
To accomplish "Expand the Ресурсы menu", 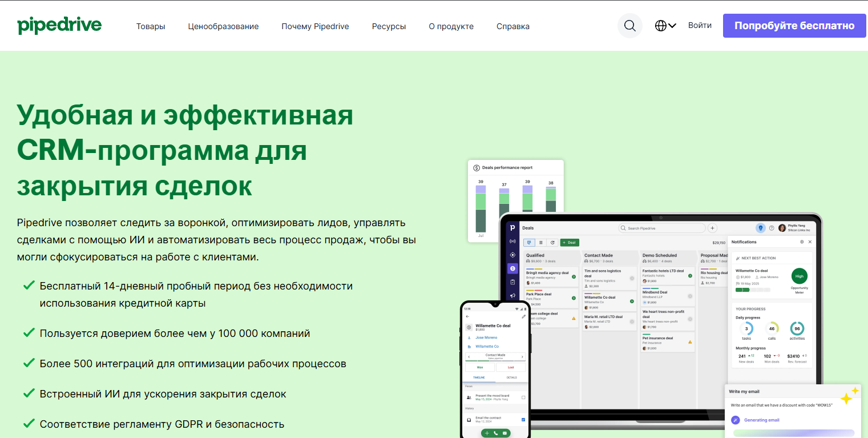I will coord(389,26).
